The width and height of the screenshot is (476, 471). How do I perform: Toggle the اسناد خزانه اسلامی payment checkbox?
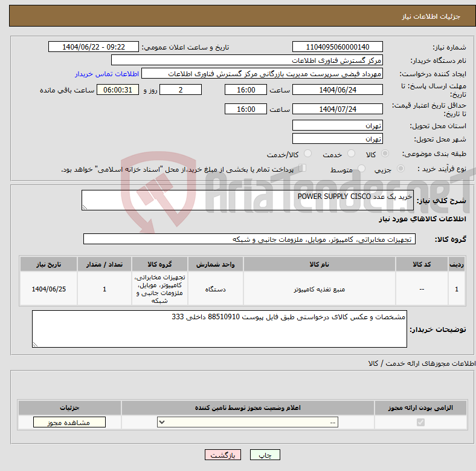(303, 168)
